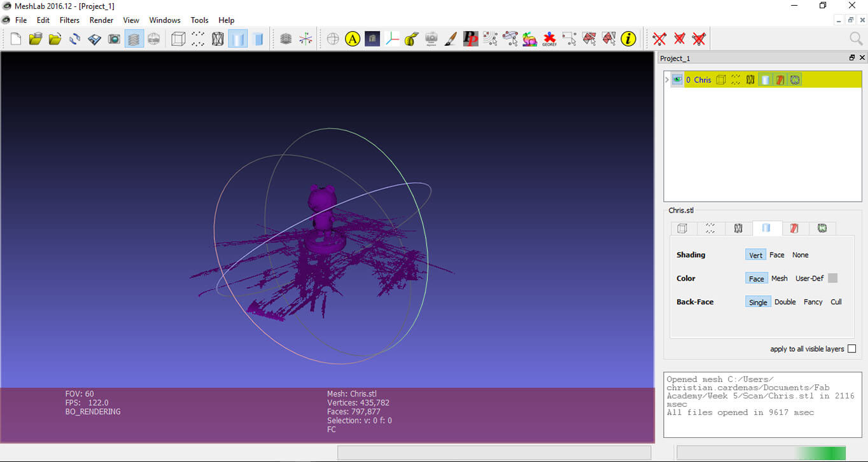Open project with the stacked folder icon
The width and height of the screenshot is (868, 462).
click(x=36, y=39)
